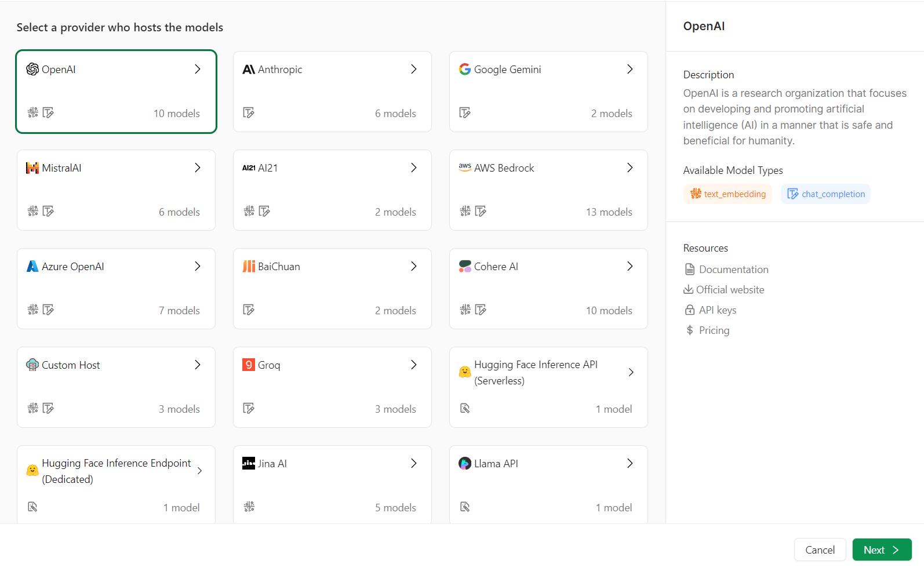Click the Hugging Face Dedicated emoji icon
The width and height of the screenshot is (924, 571).
click(x=32, y=471)
